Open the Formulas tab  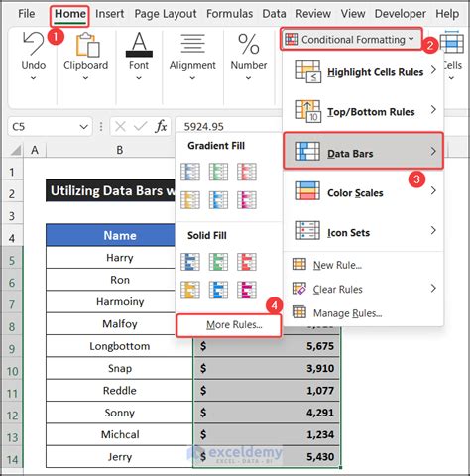pyautogui.click(x=229, y=14)
